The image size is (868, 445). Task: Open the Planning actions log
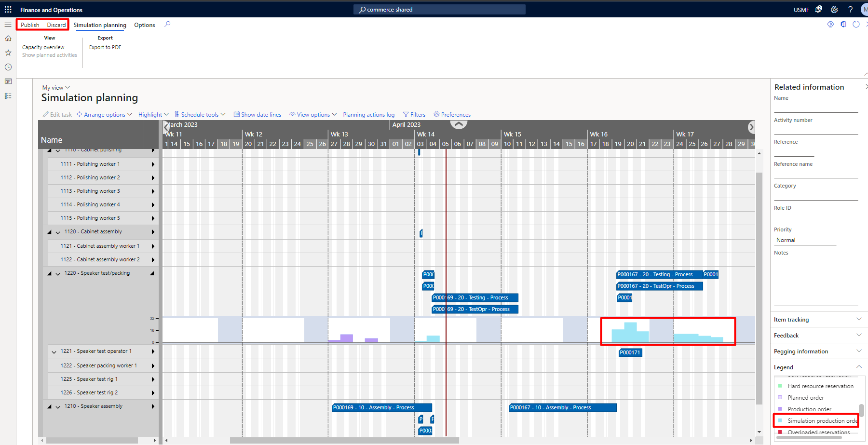pyautogui.click(x=368, y=115)
